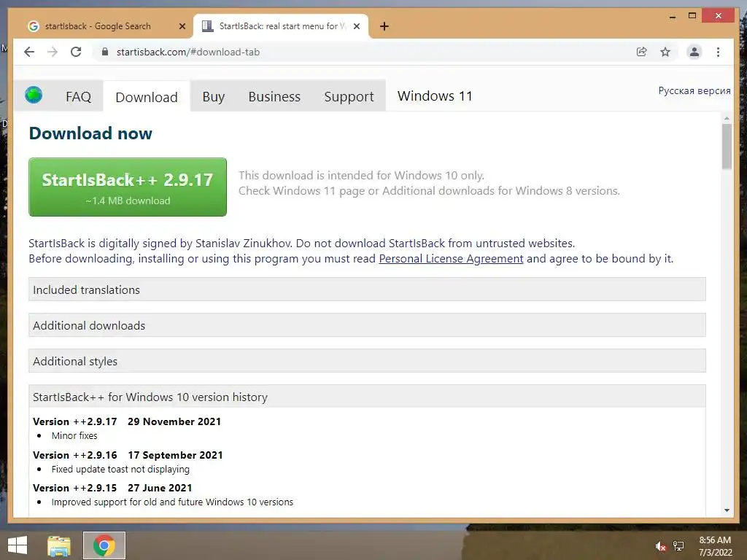
Task: Click the Chrome icon in the taskbar
Action: point(104,545)
